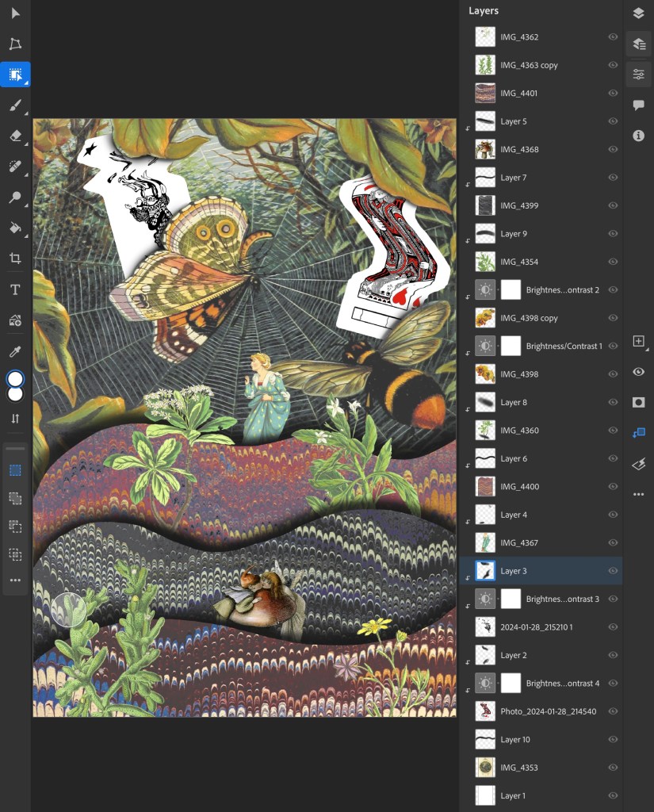Pick the Crop tool
Image resolution: width=654 pixels, height=812 pixels.
tap(15, 259)
